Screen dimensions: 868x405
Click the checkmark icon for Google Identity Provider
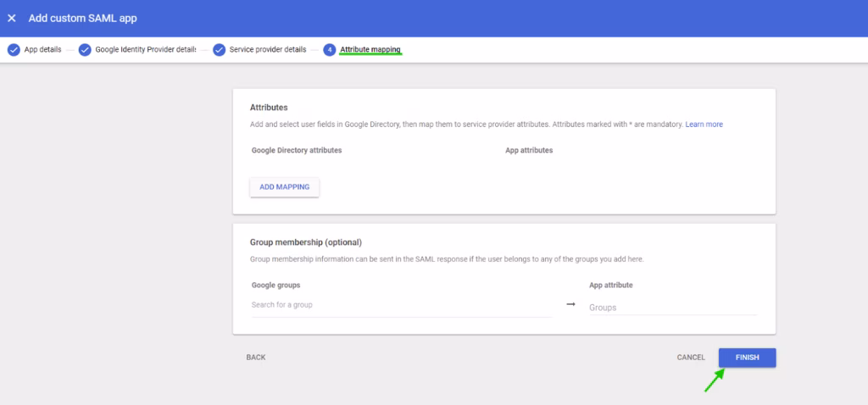click(x=85, y=50)
